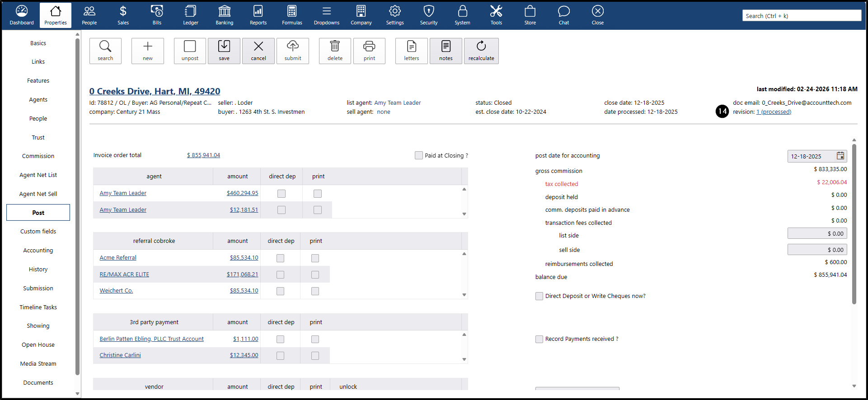Switch to the Commission sidebar tab

tap(38, 156)
